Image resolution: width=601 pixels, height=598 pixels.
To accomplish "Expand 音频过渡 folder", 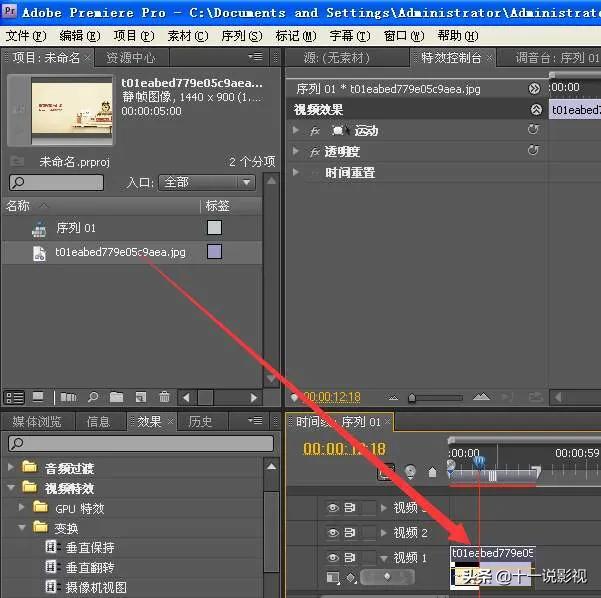I will pos(11,467).
